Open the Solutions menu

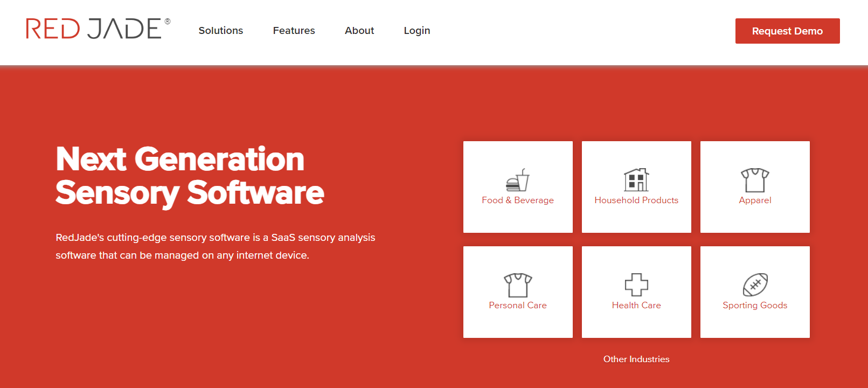[221, 31]
